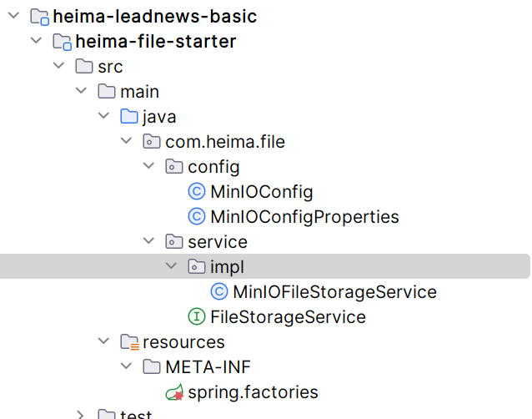Select the service package
Screen dimensions: 532x419
[217, 242]
